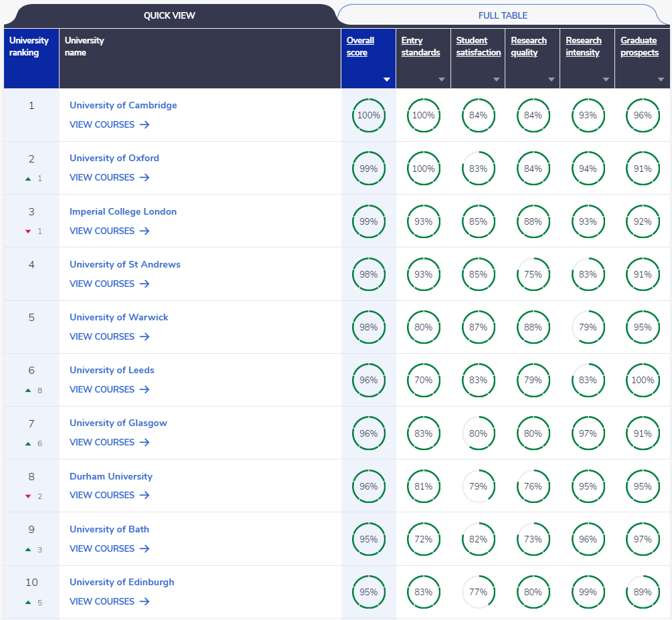Switch to the Full Table tab
This screenshot has width=672, height=620.
(503, 16)
